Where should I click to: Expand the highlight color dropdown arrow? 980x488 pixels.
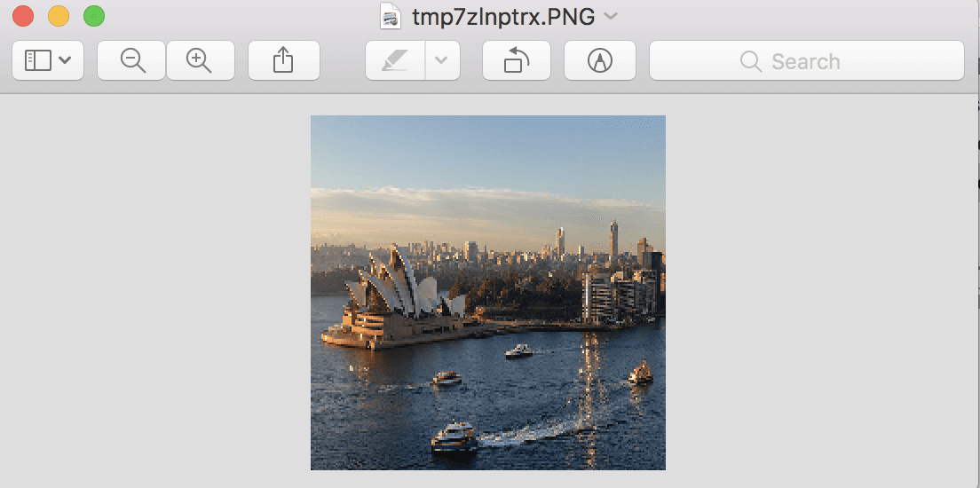click(442, 60)
